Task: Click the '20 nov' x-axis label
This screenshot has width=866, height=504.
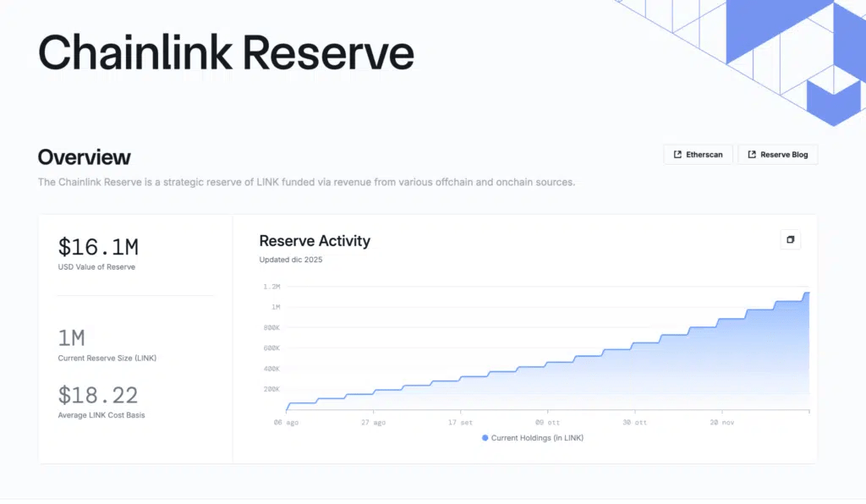Action: (722, 422)
